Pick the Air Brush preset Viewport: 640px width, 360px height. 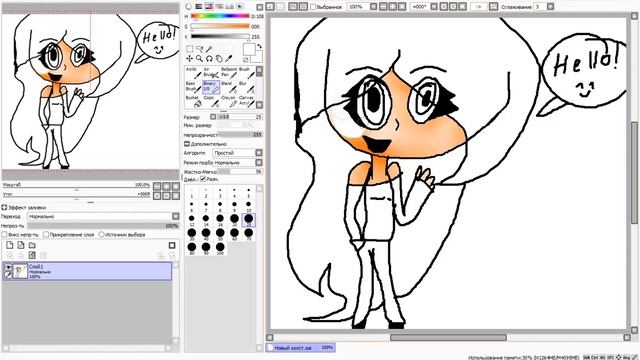[211, 73]
